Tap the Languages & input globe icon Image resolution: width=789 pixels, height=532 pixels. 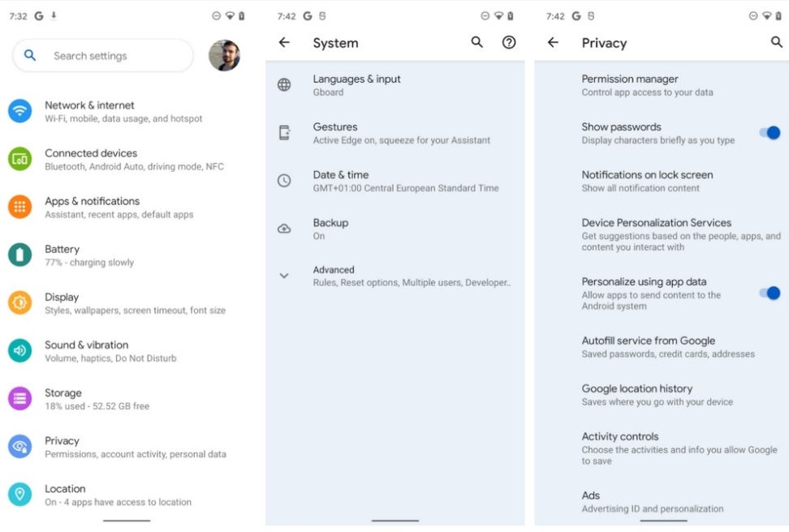click(x=284, y=84)
